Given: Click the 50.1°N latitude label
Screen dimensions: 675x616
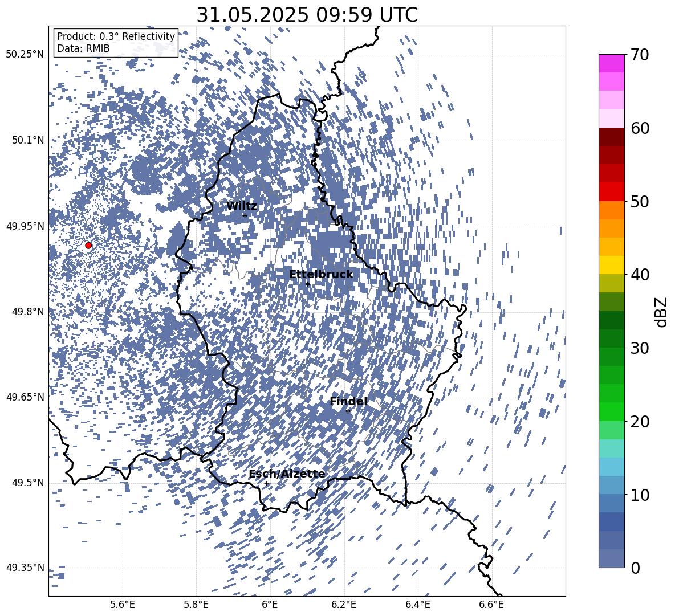Looking at the screenshot, I should (28, 140).
